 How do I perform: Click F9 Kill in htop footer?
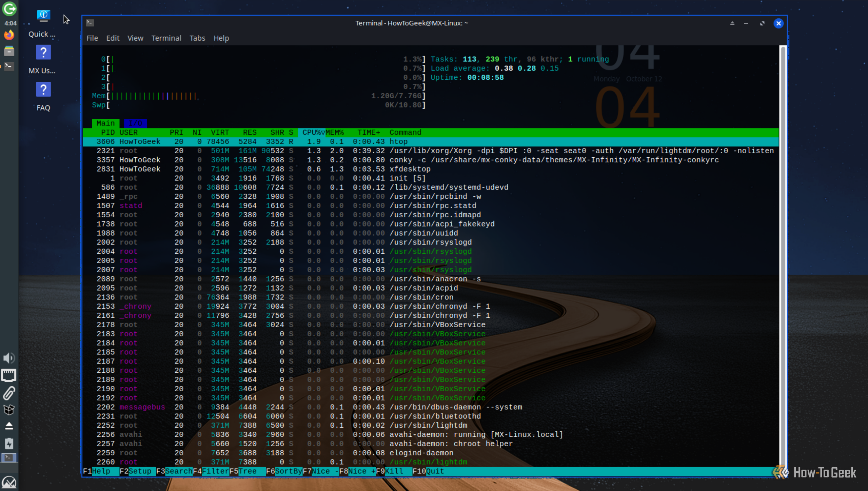tap(394, 471)
